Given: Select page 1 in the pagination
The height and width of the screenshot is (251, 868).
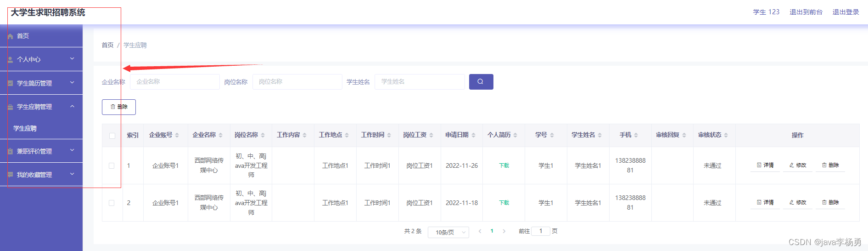Looking at the screenshot, I should pos(492,231).
